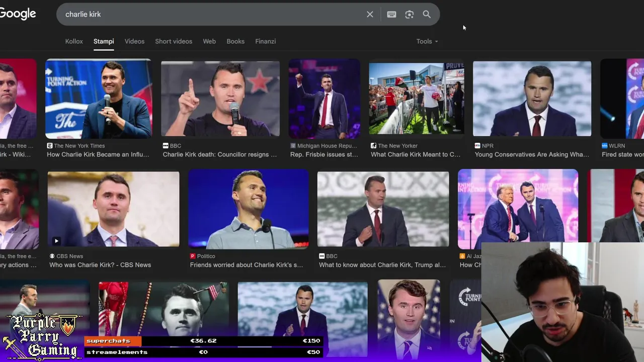The height and width of the screenshot is (362, 644).
Task: Click the Politico favicon
Action: click(193, 256)
